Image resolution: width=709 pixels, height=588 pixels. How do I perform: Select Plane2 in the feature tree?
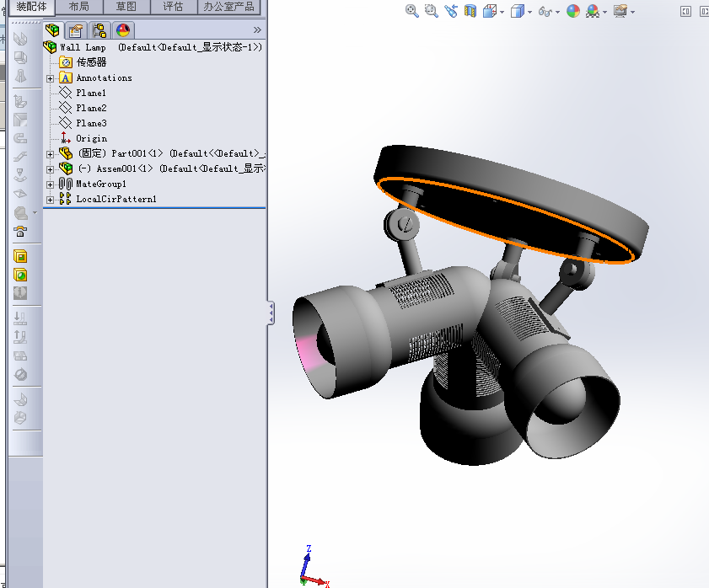(x=91, y=108)
